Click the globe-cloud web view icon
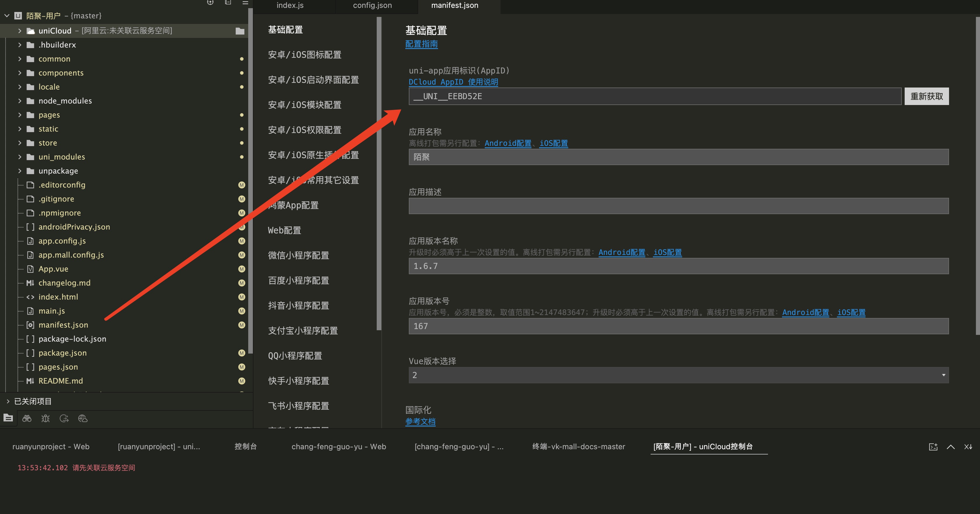The height and width of the screenshot is (514, 980). [x=83, y=419]
